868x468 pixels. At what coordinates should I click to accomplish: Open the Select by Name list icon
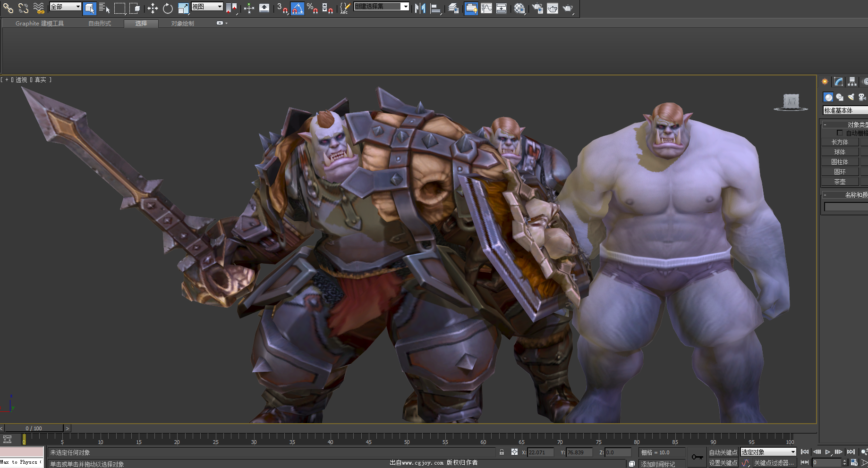pyautogui.click(x=104, y=8)
